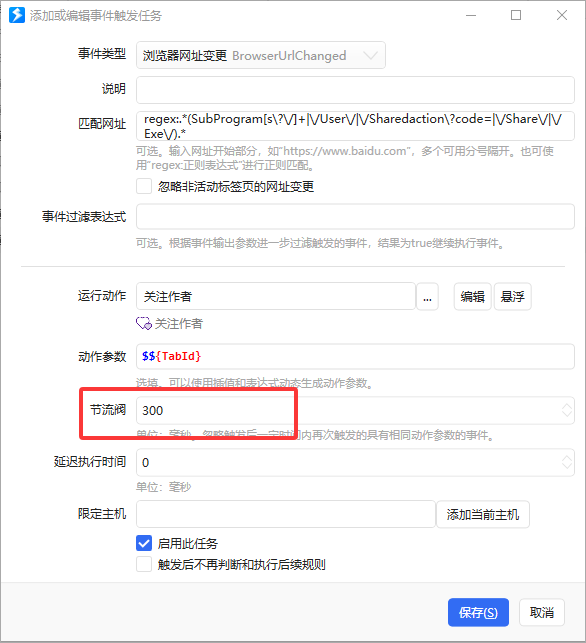586x643 pixels.
Task: Click 添加当前主机 button
Action: pyautogui.click(x=483, y=514)
